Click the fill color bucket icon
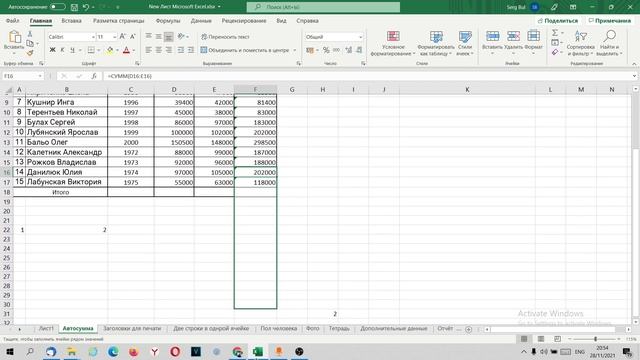640x360 pixels. (x=110, y=50)
